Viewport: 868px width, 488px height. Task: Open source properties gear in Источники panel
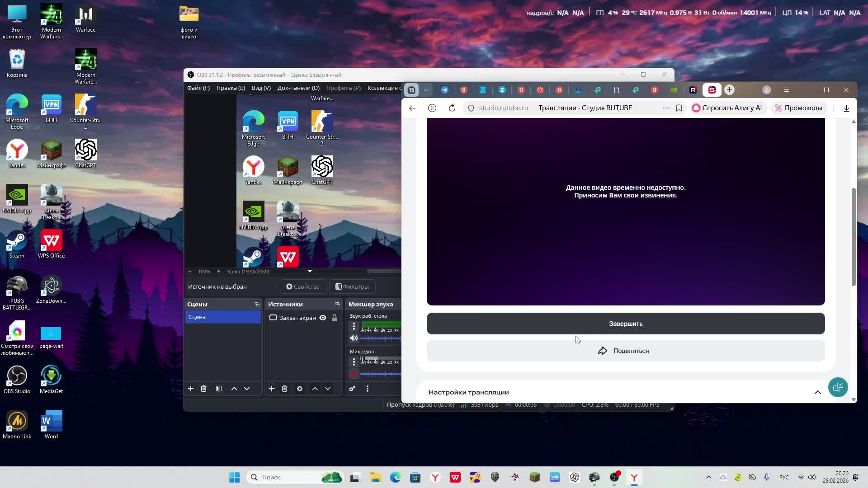299,389
